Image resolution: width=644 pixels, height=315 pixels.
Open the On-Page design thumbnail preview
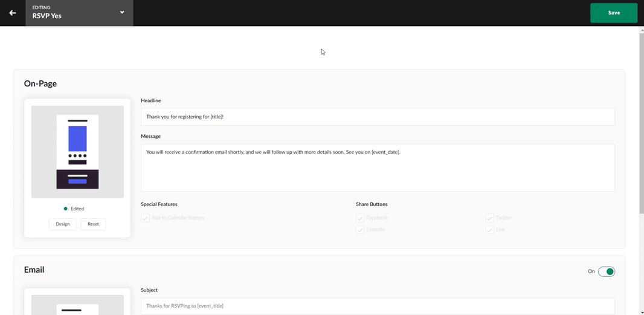pos(77,152)
